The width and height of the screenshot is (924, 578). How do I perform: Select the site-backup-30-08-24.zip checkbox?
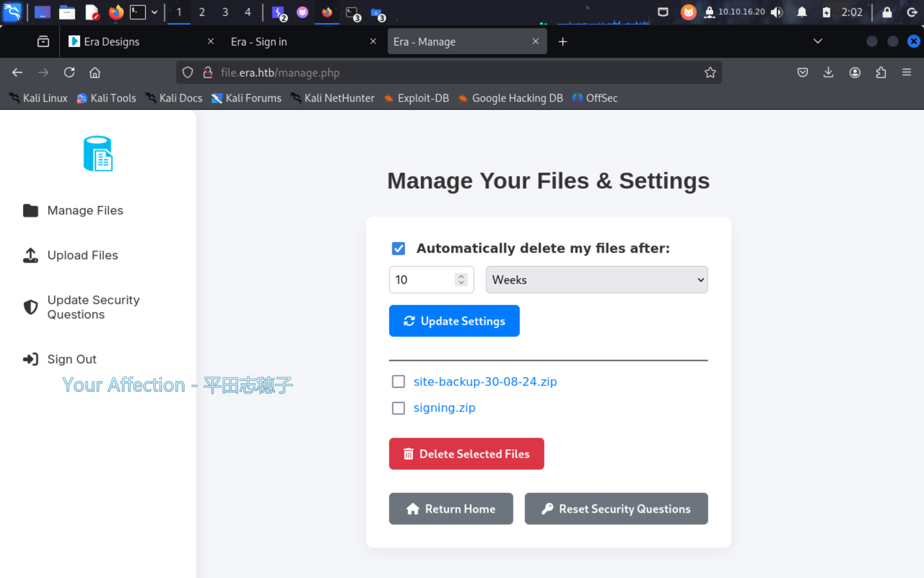tap(398, 382)
